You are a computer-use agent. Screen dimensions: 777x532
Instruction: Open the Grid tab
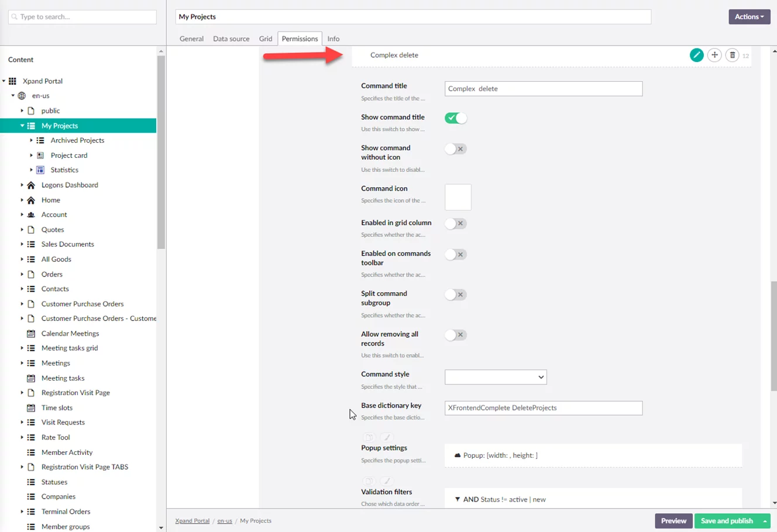click(x=266, y=39)
